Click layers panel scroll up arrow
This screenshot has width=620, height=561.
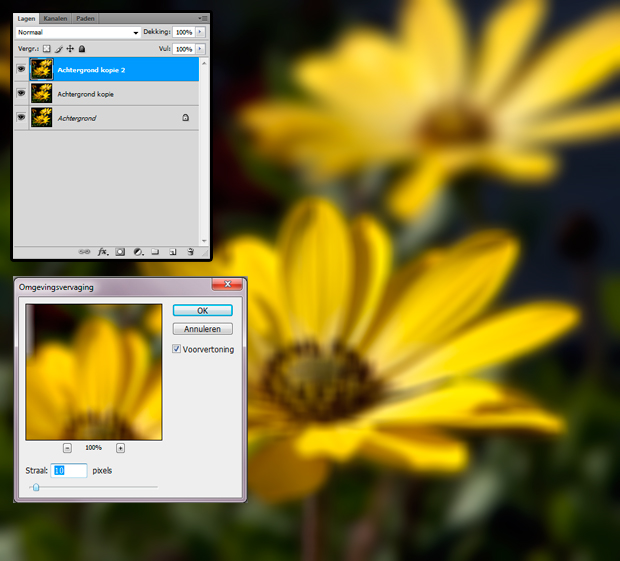(204, 63)
